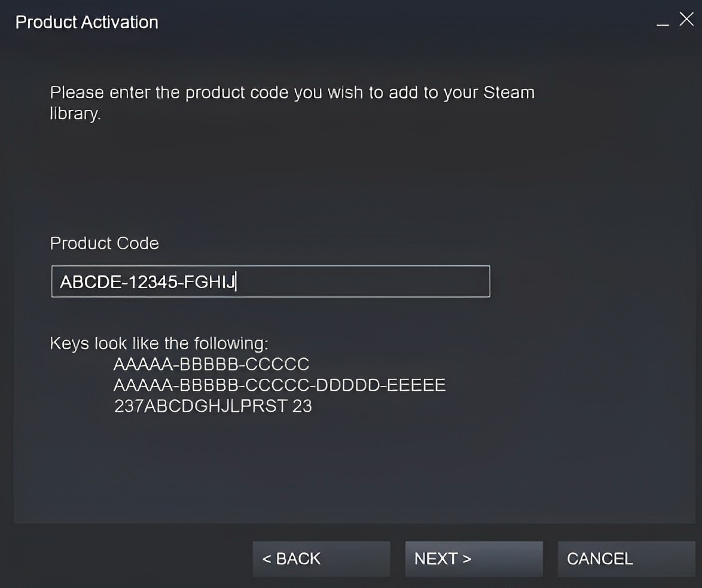This screenshot has height=588, width=702.
Task: Abort activation using the CANCEL button
Action: click(626, 559)
